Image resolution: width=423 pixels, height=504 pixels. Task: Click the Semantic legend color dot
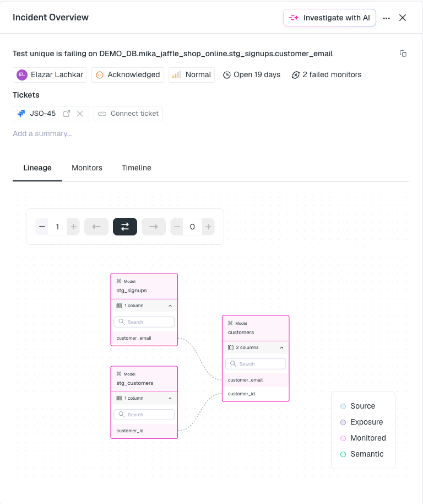[343, 454]
